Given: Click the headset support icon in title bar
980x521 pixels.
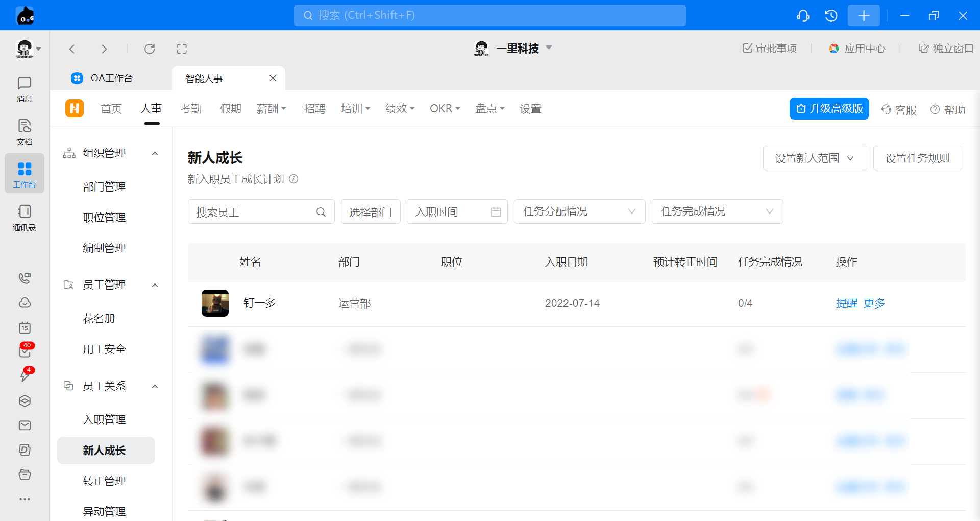Looking at the screenshot, I should click(x=803, y=16).
